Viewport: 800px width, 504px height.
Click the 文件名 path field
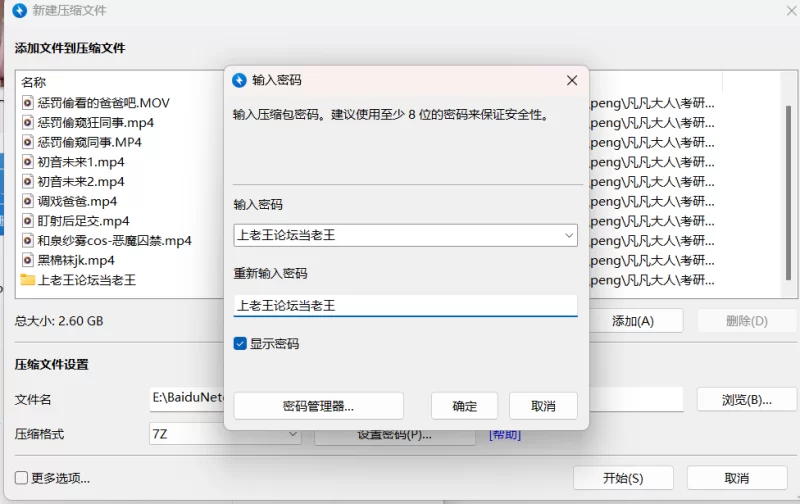417,399
